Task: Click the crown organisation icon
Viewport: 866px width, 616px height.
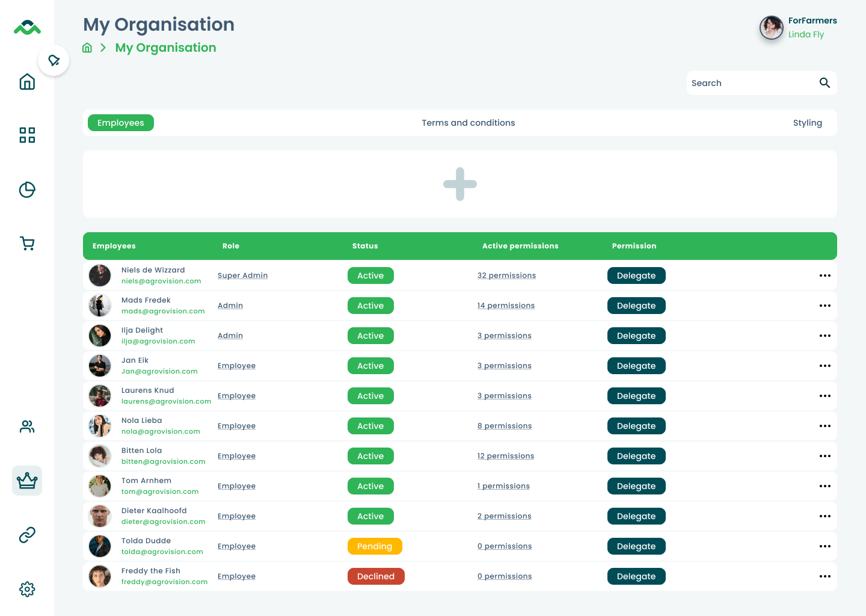Action: click(27, 481)
